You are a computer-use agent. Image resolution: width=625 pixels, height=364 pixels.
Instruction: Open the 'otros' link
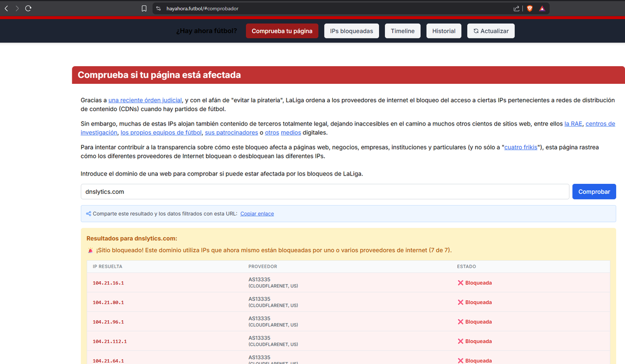click(x=272, y=133)
